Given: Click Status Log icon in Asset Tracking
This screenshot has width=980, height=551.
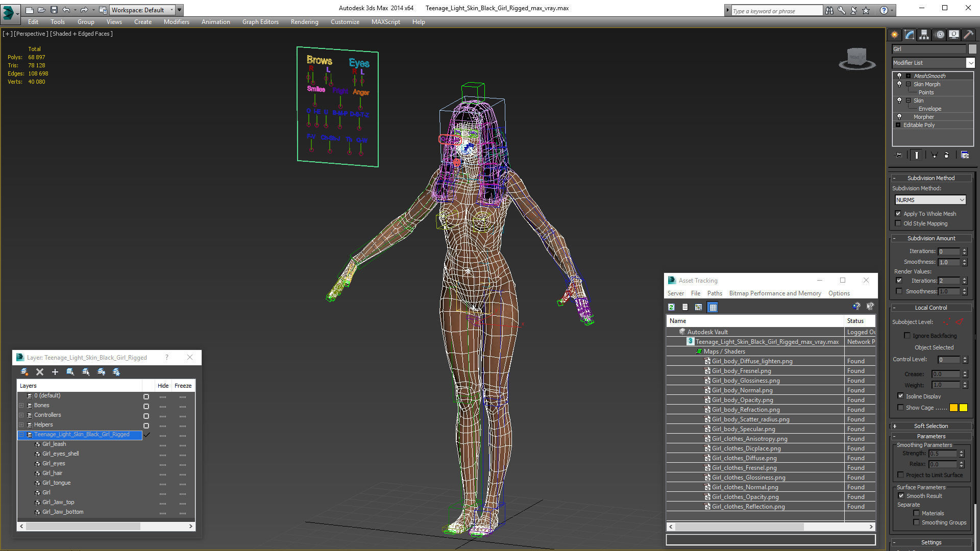Looking at the screenshot, I should pyautogui.click(x=685, y=307).
